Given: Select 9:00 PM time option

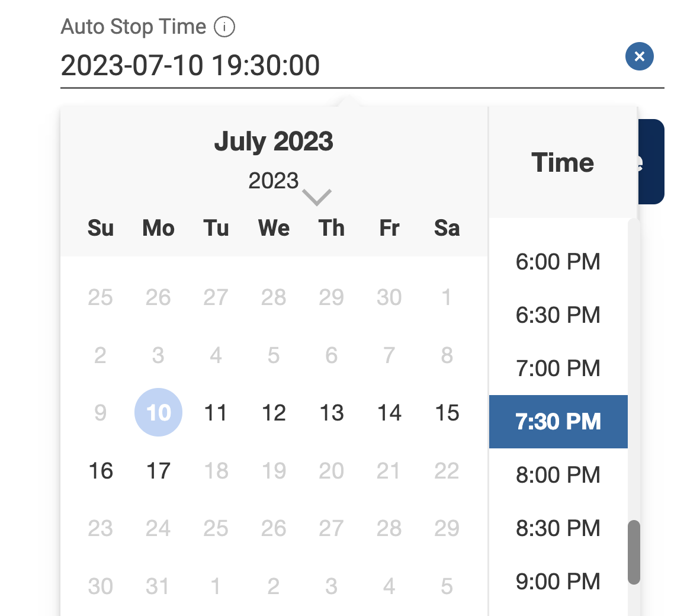Looking at the screenshot, I should 558,582.
